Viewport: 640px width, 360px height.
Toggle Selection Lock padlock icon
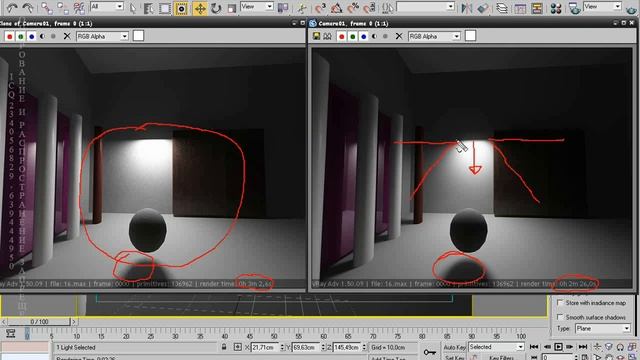(224, 347)
